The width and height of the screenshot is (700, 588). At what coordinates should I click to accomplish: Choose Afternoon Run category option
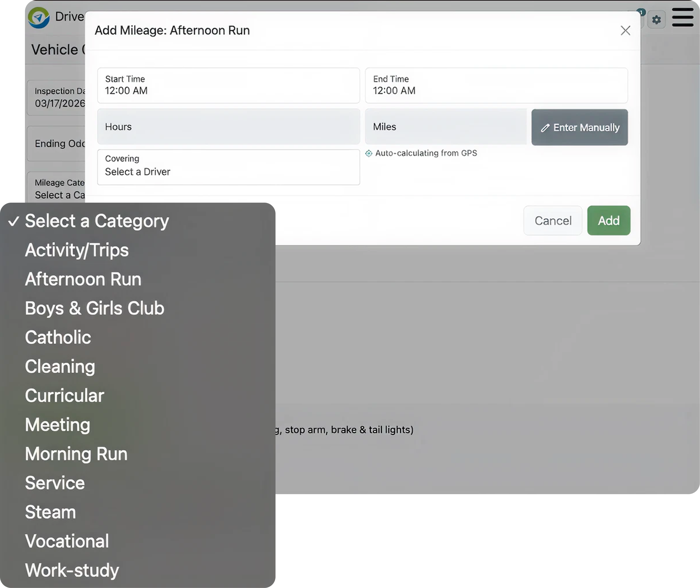click(83, 279)
